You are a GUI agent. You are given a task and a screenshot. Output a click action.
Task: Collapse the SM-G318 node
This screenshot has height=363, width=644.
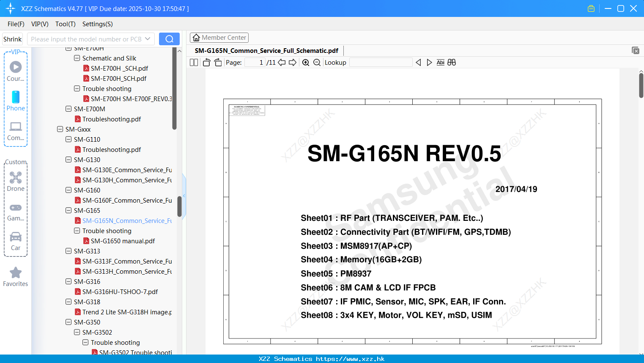click(69, 302)
